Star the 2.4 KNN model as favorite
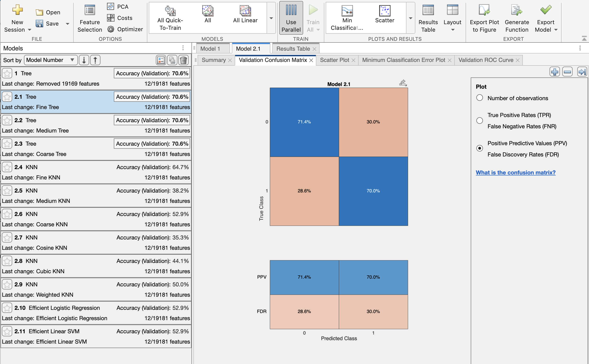This screenshot has height=364, width=589. tap(7, 167)
